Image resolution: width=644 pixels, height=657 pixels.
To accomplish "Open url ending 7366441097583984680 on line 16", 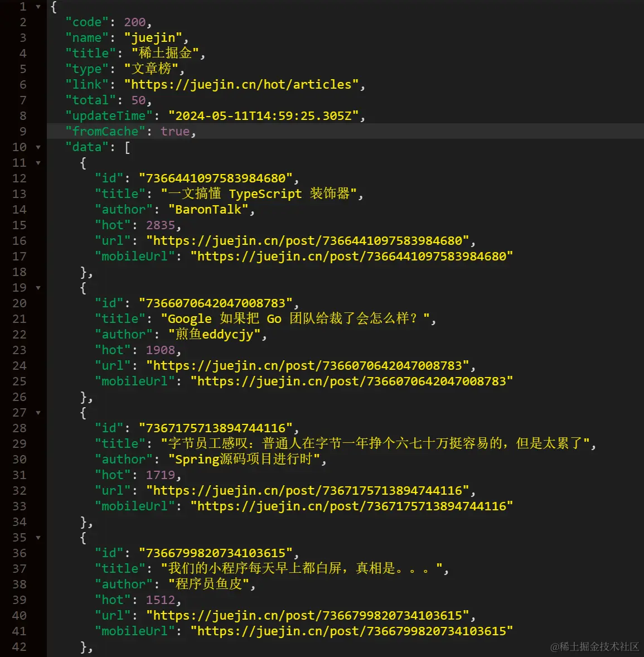I will pos(311,241).
